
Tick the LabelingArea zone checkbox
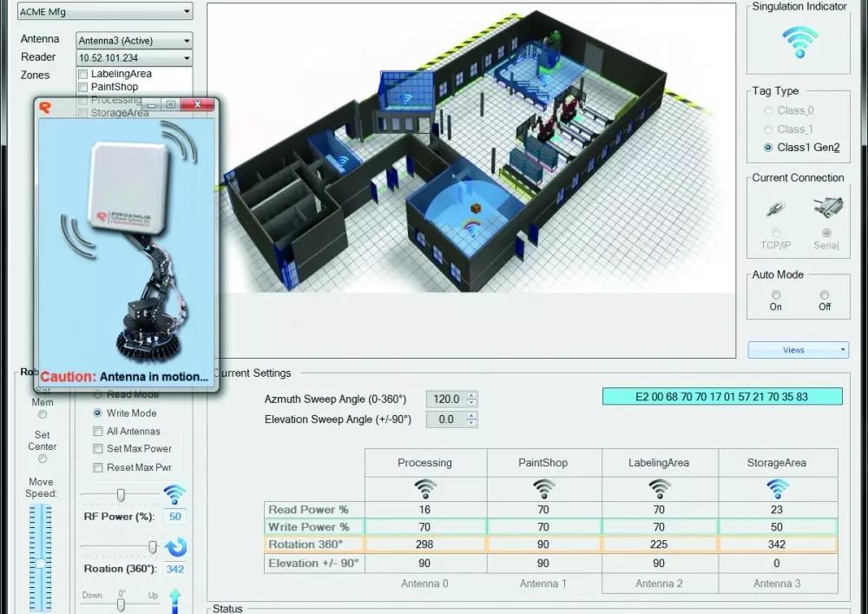point(82,75)
